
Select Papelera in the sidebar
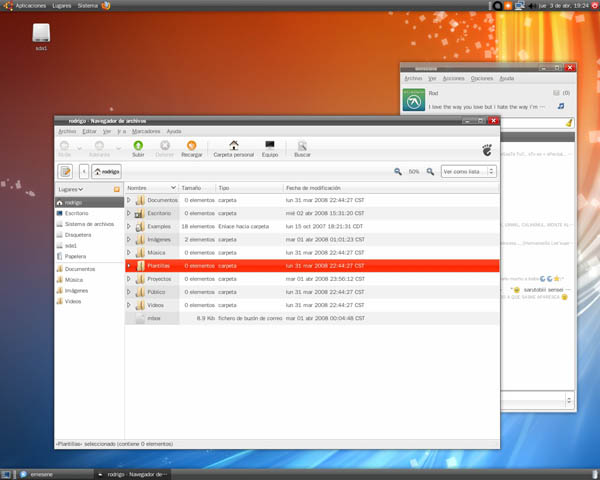click(x=89, y=256)
